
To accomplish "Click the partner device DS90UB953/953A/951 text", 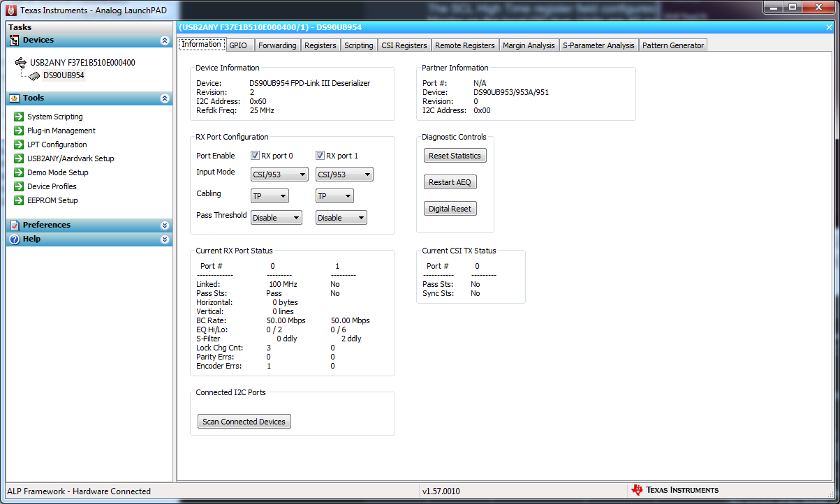I will pos(511,92).
